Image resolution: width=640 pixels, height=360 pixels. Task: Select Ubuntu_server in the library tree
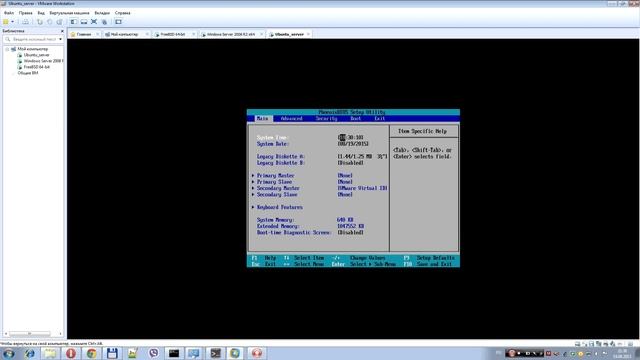(36, 55)
